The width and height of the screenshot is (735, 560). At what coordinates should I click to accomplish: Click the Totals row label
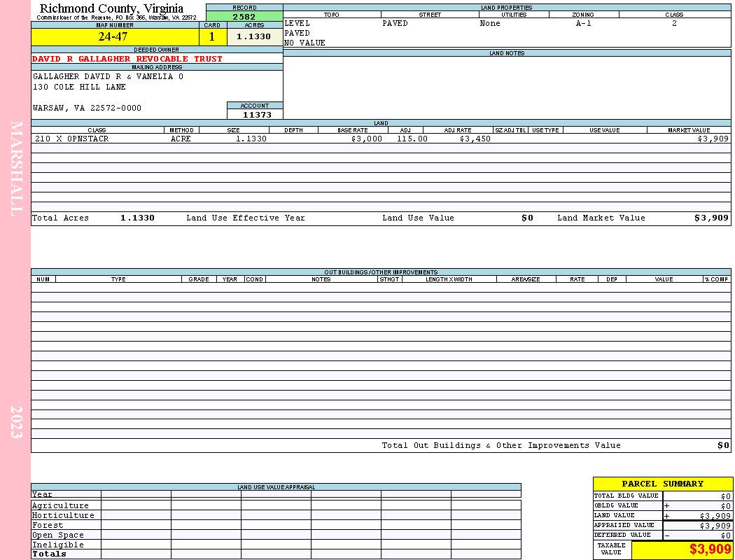point(49,554)
